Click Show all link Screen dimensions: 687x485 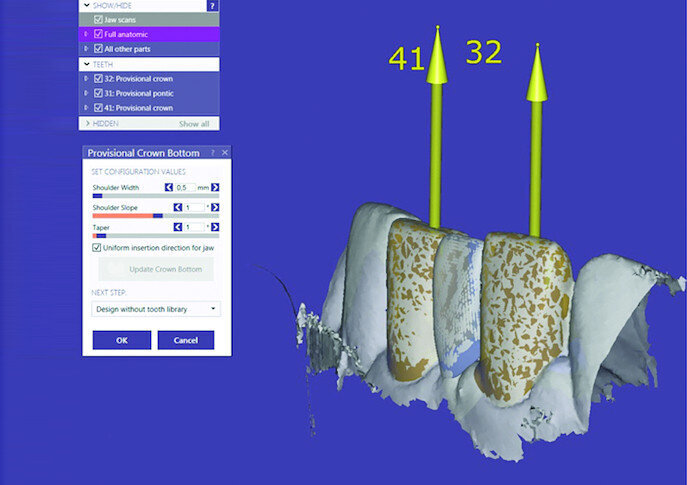click(194, 124)
